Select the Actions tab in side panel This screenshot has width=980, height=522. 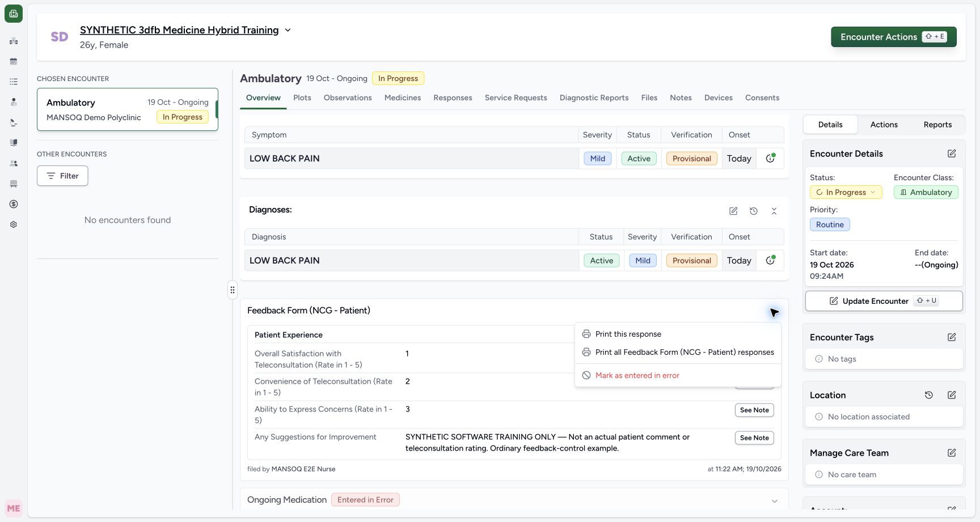coord(884,125)
